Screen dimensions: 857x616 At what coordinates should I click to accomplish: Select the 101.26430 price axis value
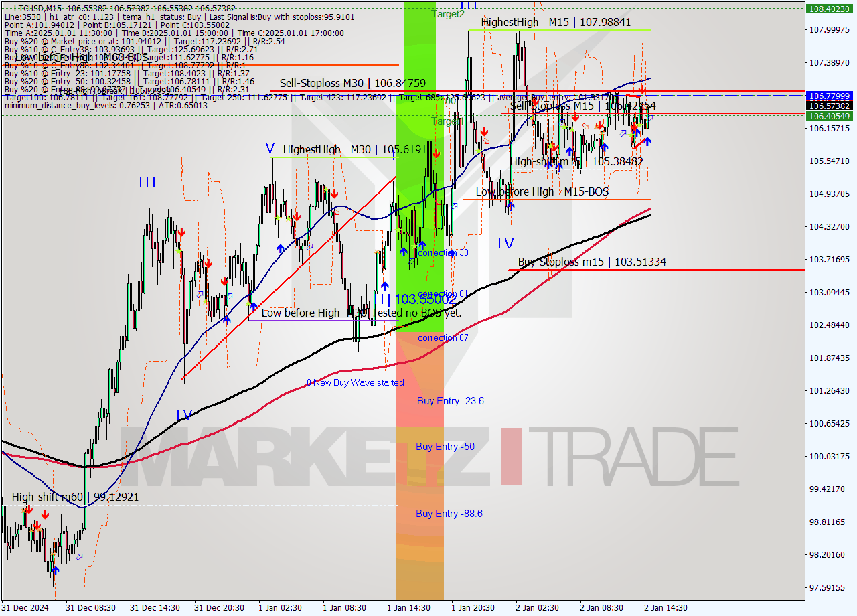829,390
